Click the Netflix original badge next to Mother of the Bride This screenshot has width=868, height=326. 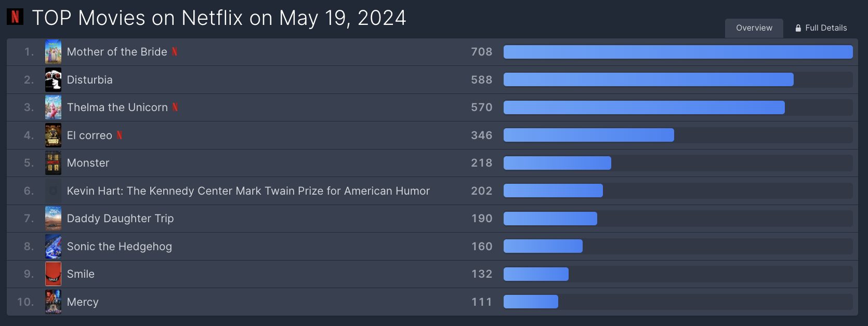tap(175, 52)
